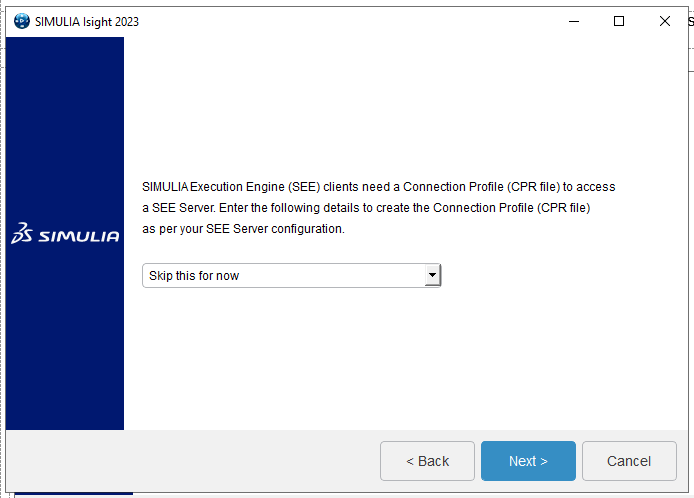Click the 'SIMULIA Isight 2023' title text
The height and width of the screenshot is (498, 694).
point(87,22)
